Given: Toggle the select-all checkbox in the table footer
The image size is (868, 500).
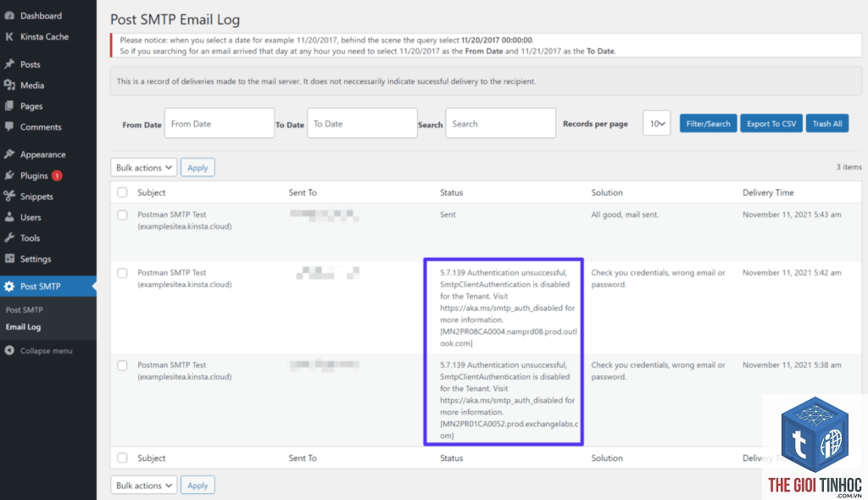Looking at the screenshot, I should tap(122, 458).
